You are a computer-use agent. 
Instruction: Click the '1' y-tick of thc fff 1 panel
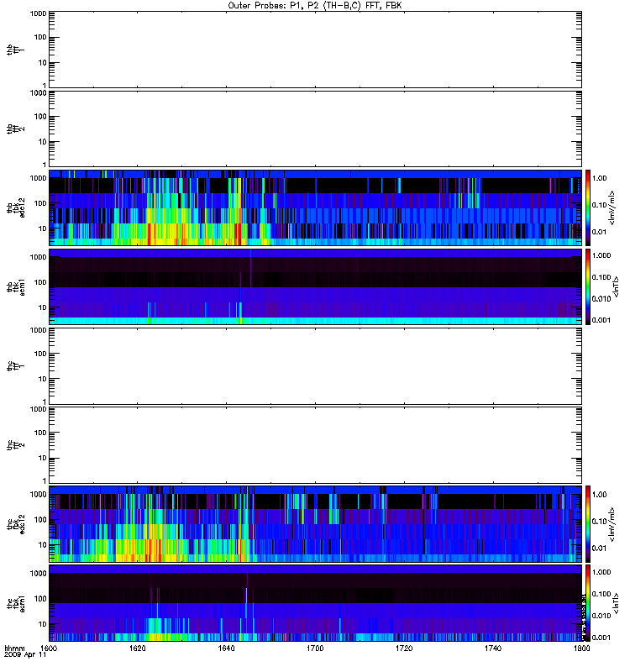click(x=45, y=402)
